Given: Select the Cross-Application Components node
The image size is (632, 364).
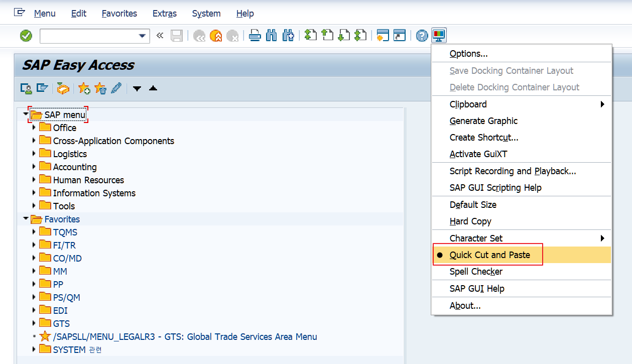Looking at the screenshot, I should point(113,141).
